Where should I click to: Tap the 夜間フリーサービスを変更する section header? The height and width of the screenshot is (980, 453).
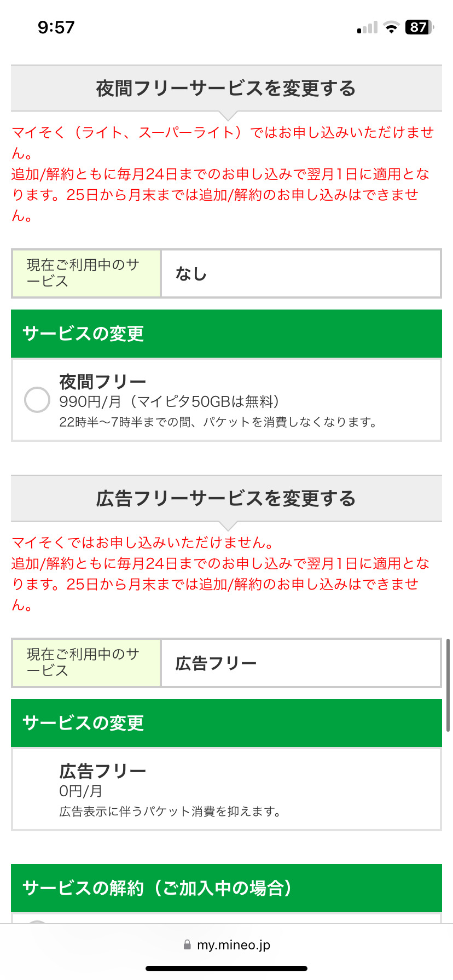226,89
